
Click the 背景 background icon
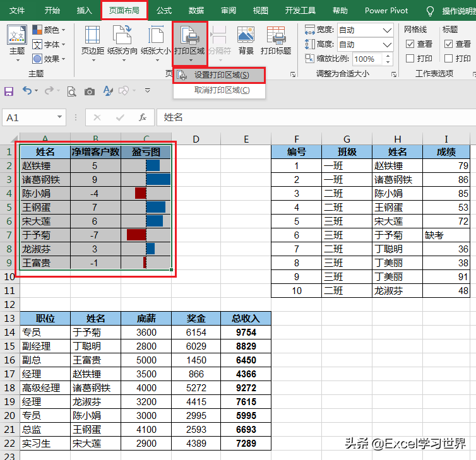click(x=246, y=41)
